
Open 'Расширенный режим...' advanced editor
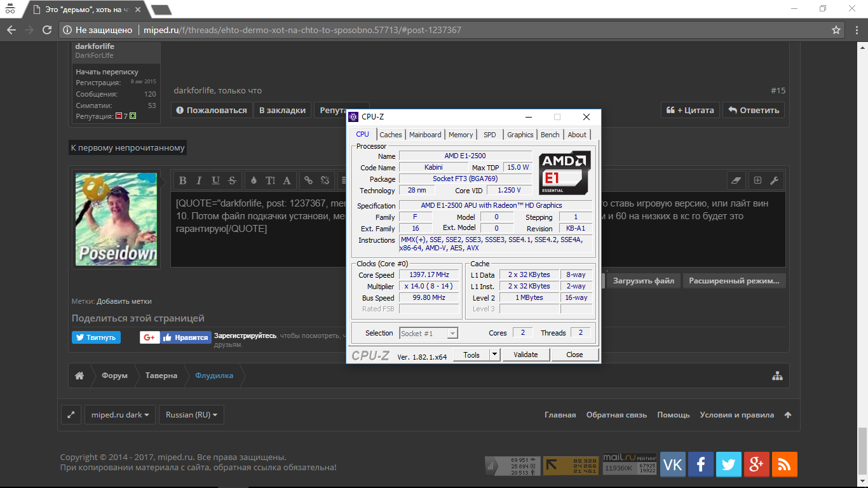click(735, 280)
